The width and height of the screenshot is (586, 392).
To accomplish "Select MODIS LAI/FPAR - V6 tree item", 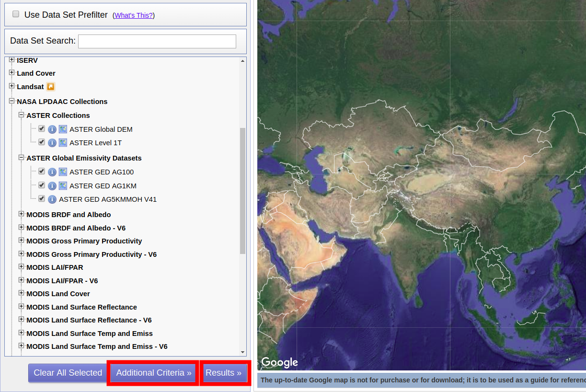I will pyautogui.click(x=62, y=281).
